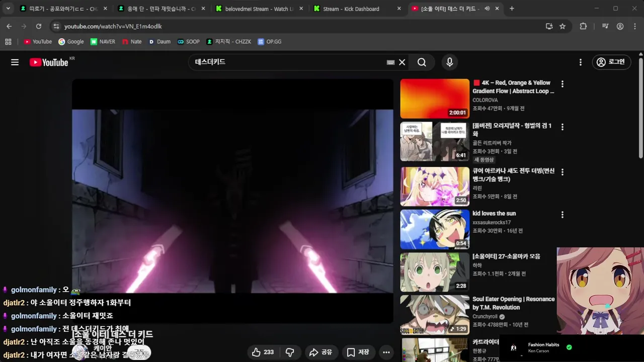The image size is (644, 362).
Task: Open the Nate bookmark
Action: (x=132, y=42)
